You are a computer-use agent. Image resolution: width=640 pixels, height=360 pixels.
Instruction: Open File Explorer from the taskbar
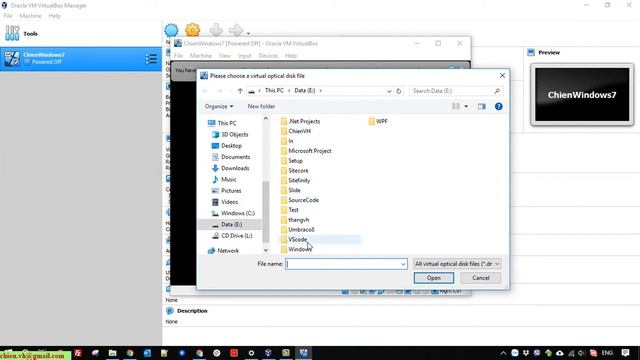pos(112,353)
